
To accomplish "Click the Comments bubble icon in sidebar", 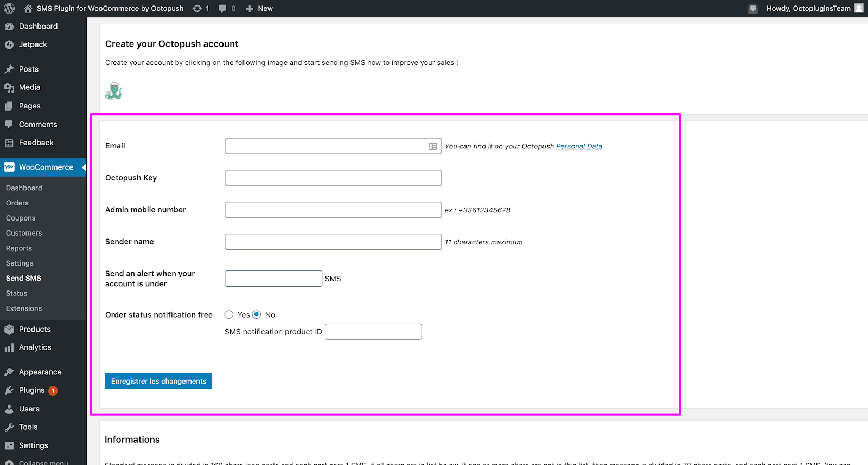I will point(9,124).
